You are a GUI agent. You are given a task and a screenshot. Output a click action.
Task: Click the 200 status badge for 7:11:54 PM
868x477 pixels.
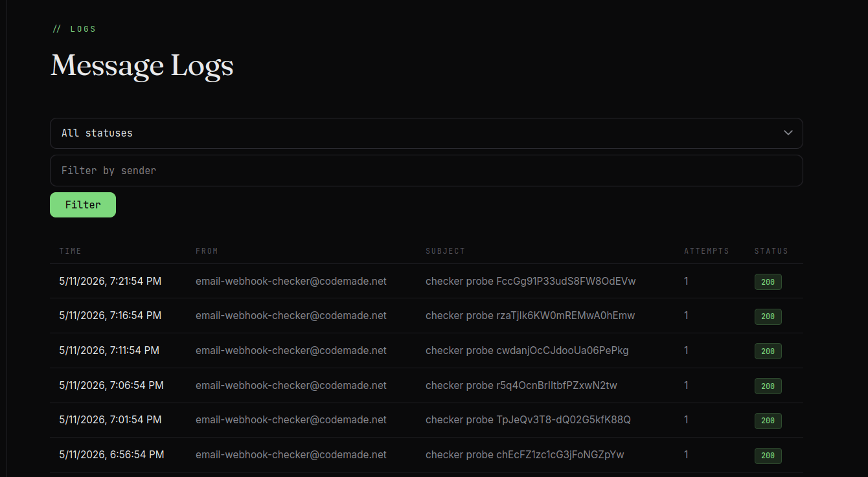tap(768, 351)
